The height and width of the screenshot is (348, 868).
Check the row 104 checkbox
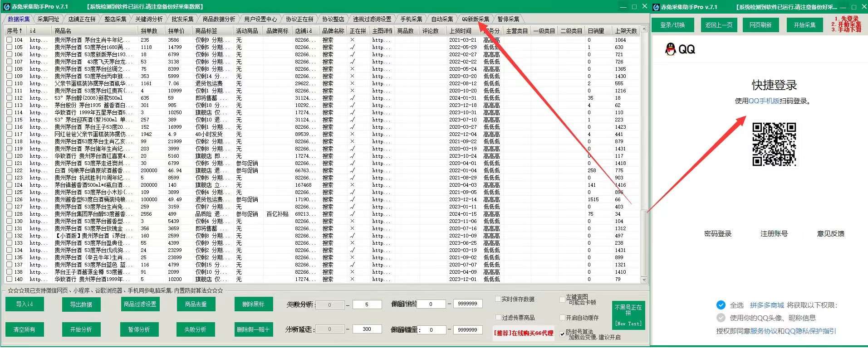[9, 40]
